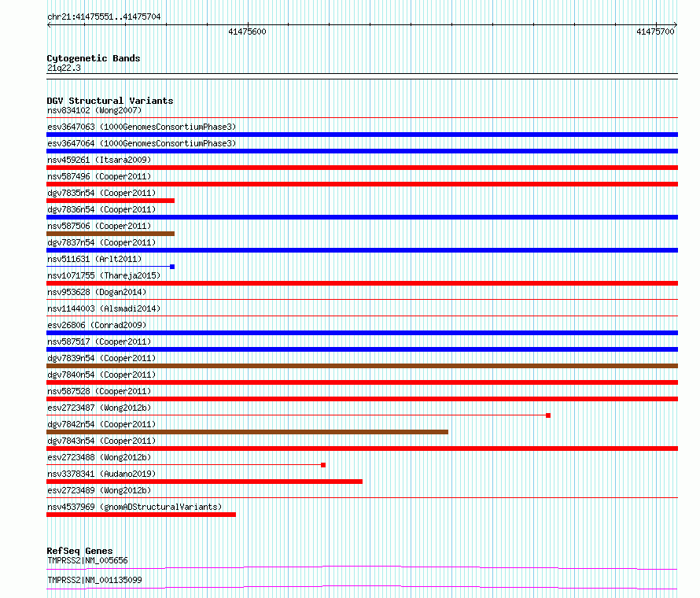Select the DGV Structural Variants track title
Viewport: 700px width, 598px height.
coord(110,101)
